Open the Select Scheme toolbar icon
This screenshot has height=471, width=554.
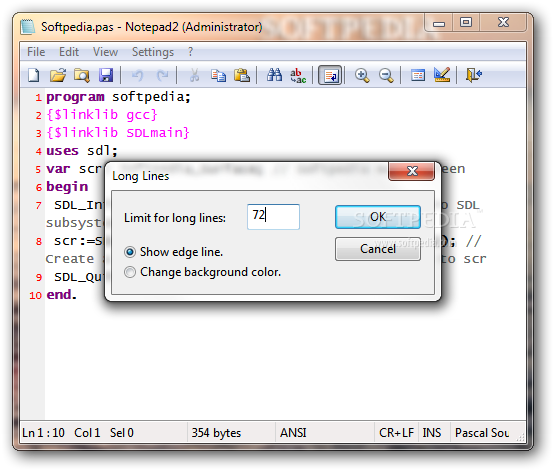click(x=418, y=75)
